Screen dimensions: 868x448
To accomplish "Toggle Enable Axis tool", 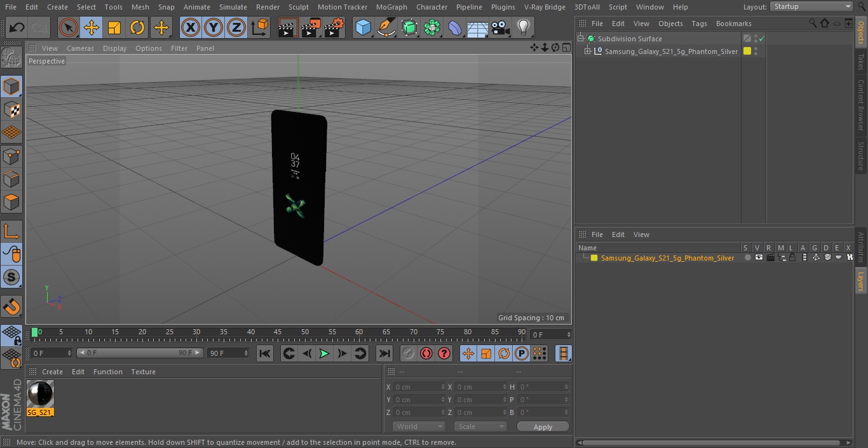I will [11, 231].
